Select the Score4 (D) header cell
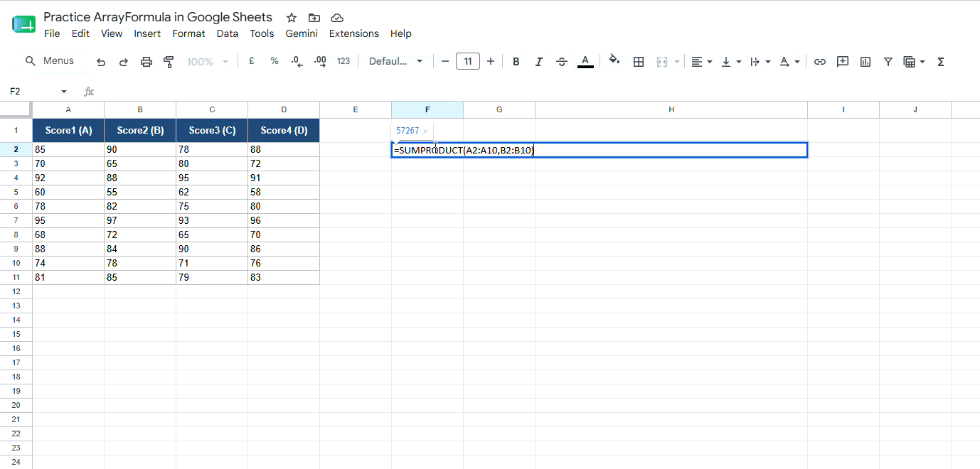 [284, 130]
